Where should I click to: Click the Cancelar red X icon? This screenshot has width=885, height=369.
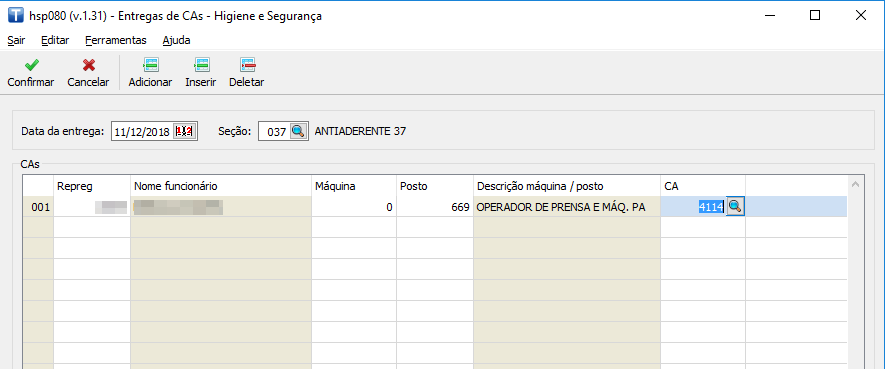(89, 65)
